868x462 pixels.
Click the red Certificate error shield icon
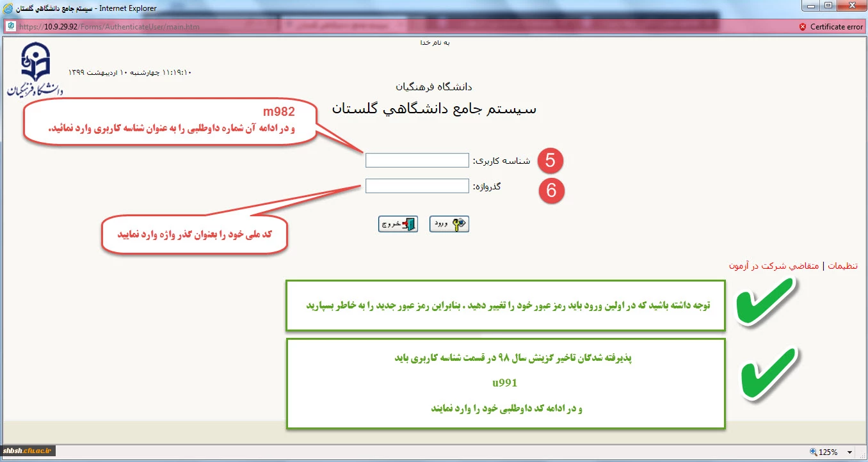(x=803, y=27)
